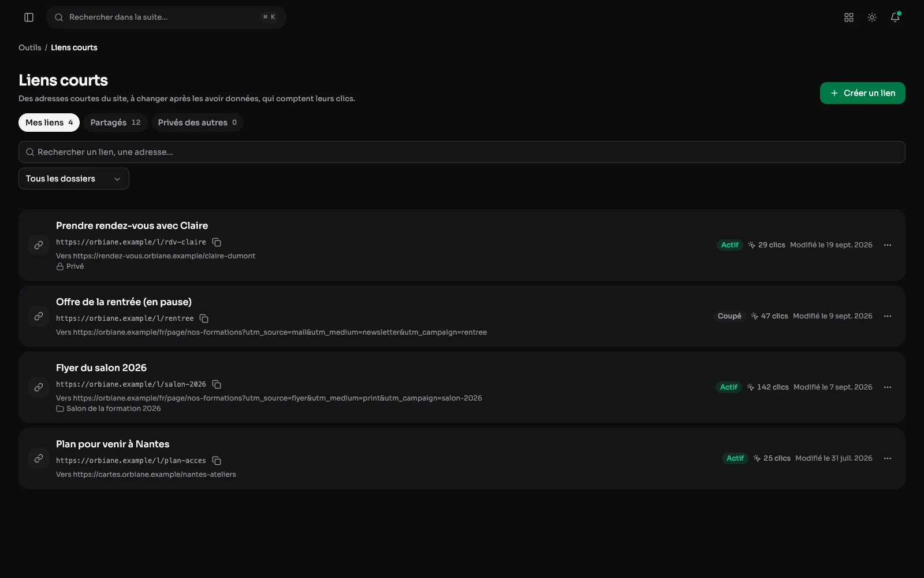Open more options for Flyer du salon 2026
924x578 pixels.
click(888, 387)
